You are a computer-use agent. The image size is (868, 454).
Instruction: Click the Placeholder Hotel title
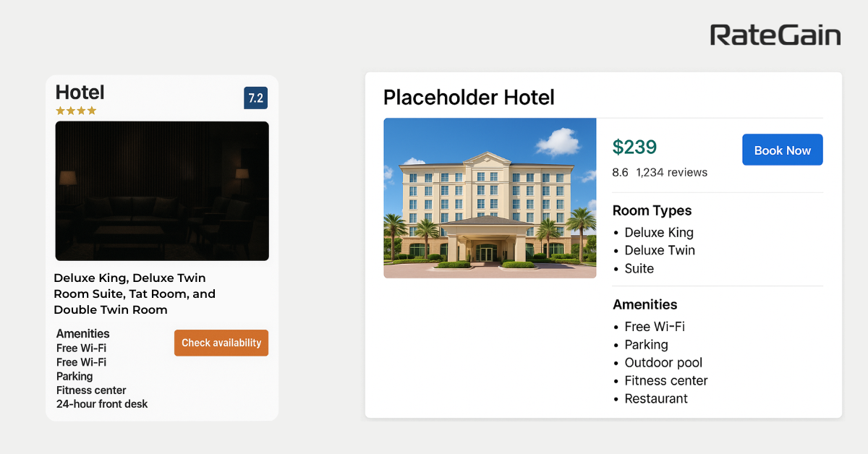(x=469, y=97)
